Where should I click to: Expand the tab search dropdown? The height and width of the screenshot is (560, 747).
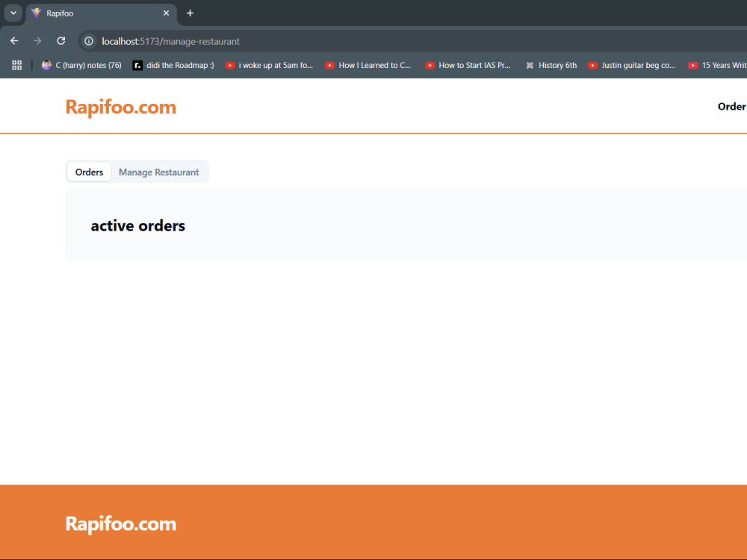(x=13, y=13)
